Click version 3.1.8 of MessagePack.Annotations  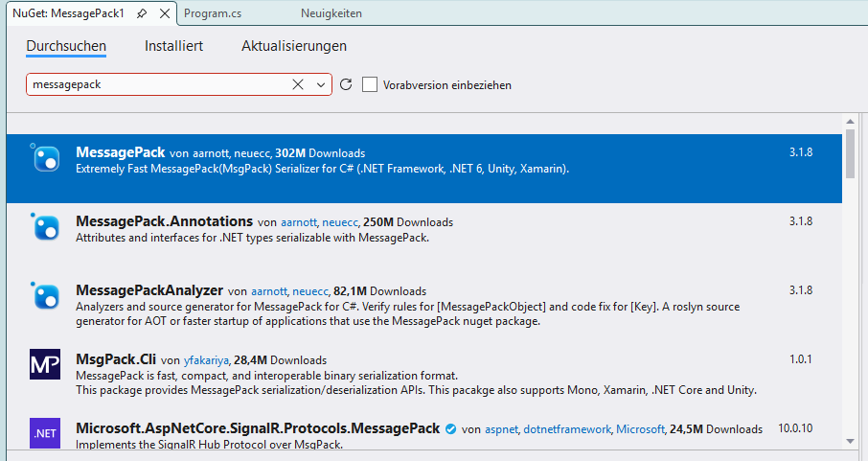tap(801, 221)
